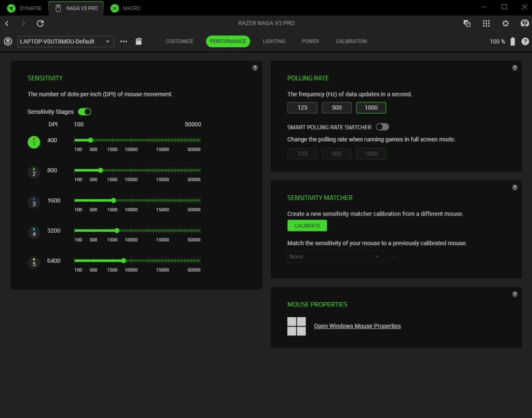The height and width of the screenshot is (418, 532).
Task: Refresh the page with the reload icon
Action: 40,23
